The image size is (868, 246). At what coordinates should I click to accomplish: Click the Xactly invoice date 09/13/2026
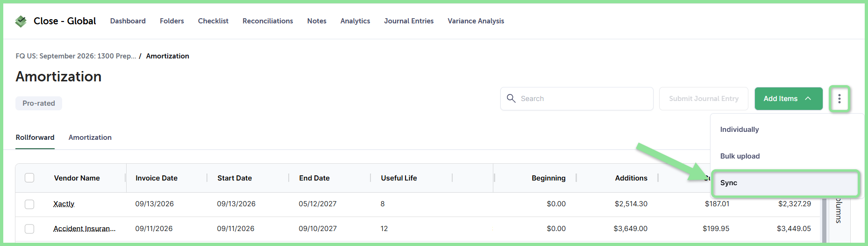click(155, 204)
